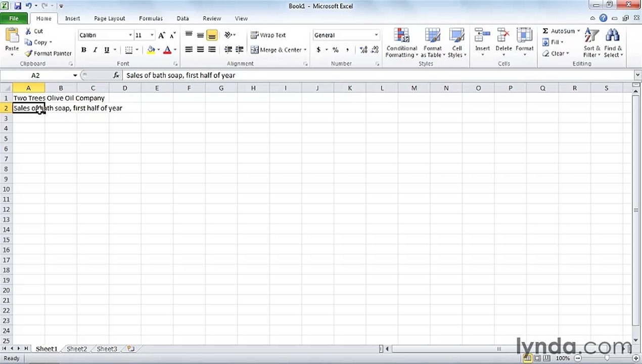Screen dimensions: 642x364
Task: Toggle Bottom Align vertical alignment
Action: [x=212, y=35]
